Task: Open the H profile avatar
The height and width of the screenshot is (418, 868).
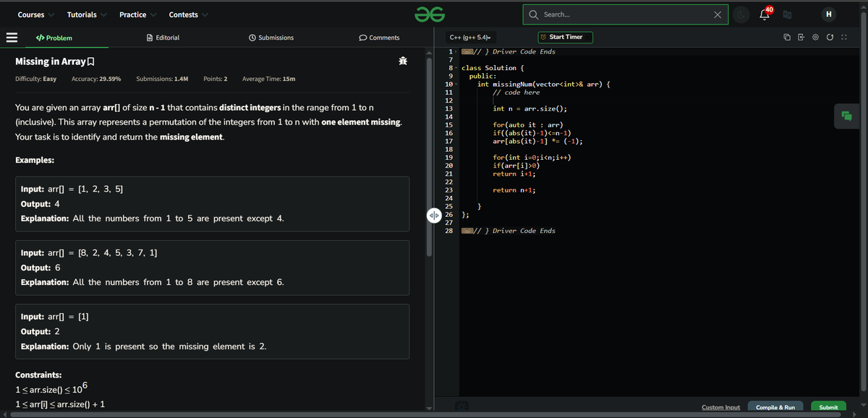Action: click(827, 14)
